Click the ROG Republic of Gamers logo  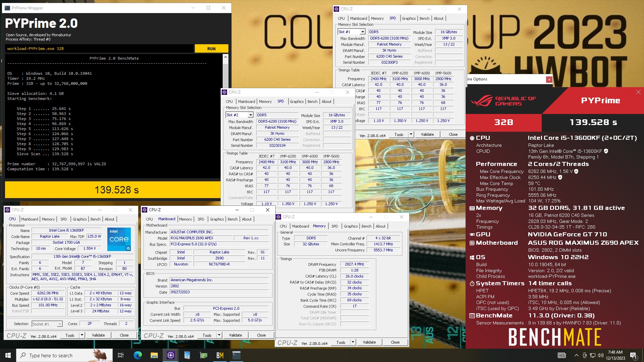tap(503, 101)
